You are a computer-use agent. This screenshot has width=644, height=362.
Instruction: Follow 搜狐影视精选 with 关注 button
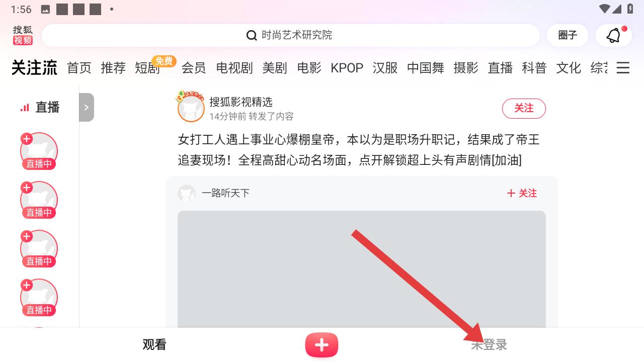point(524,108)
